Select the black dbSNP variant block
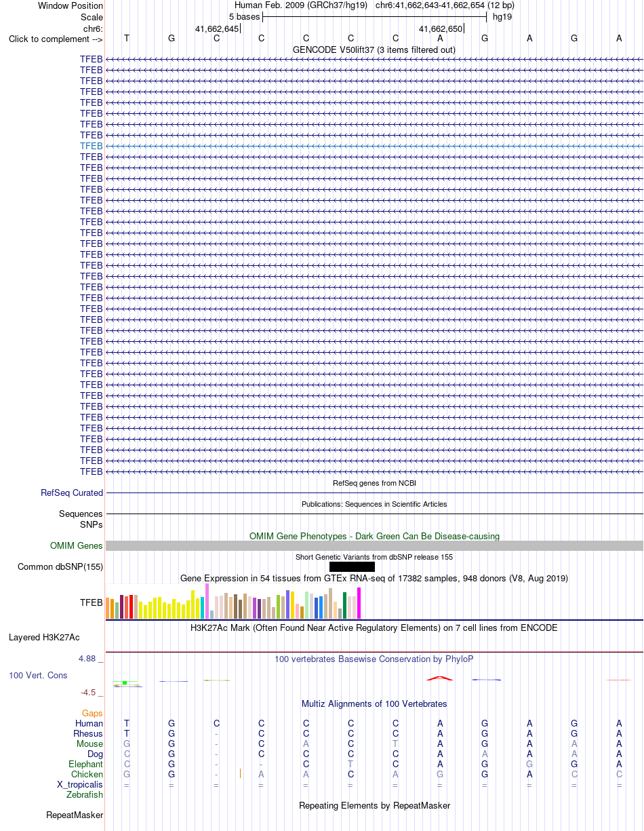 pos(352,567)
